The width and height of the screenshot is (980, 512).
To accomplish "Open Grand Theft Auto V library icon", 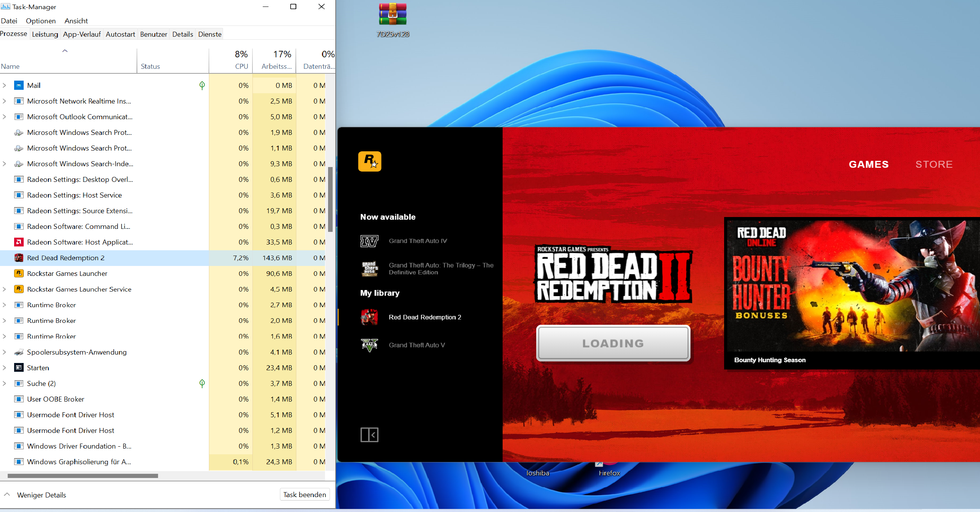I will pyautogui.click(x=369, y=345).
